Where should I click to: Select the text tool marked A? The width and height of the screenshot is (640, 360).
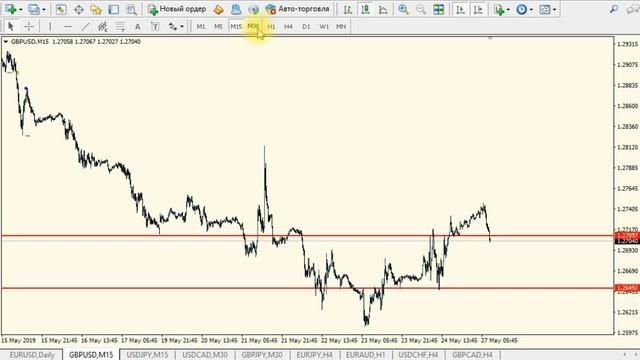point(138,27)
